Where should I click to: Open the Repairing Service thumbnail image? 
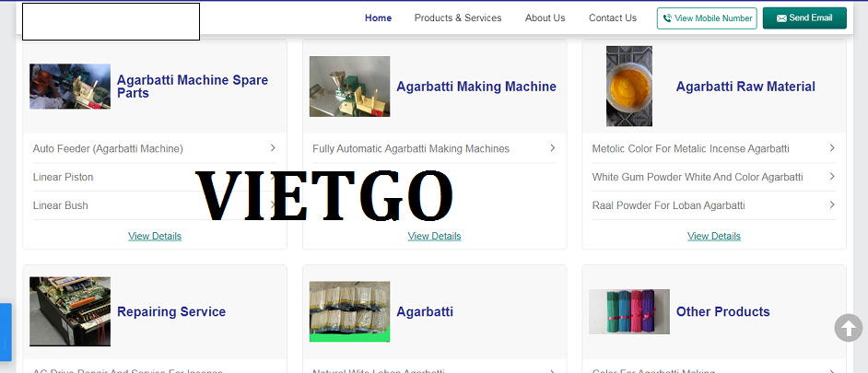coord(70,311)
